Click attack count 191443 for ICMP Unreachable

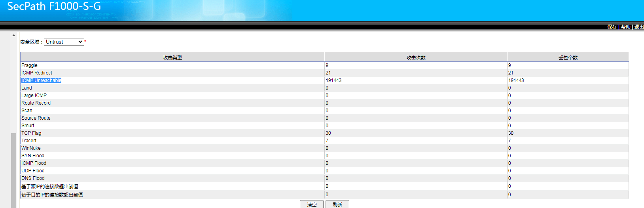(333, 80)
